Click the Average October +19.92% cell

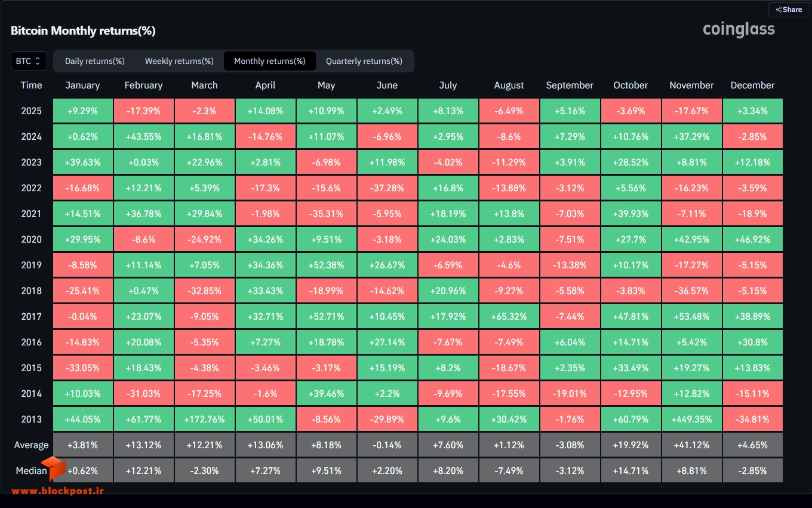tap(630, 445)
